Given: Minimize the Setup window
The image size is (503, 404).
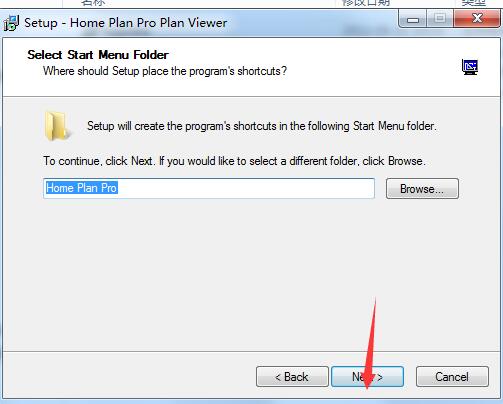Looking at the screenshot, I should coord(413,19).
